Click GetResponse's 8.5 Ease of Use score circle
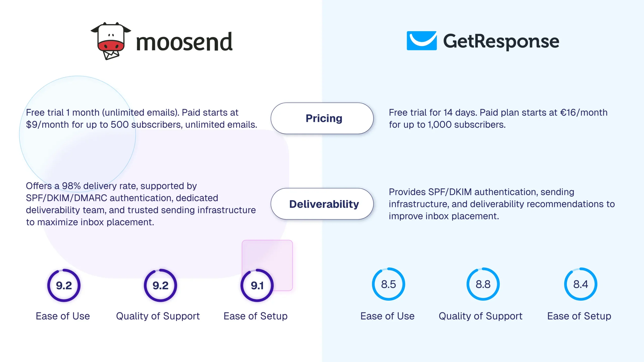This screenshot has height=362, width=644. [x=388, y=284]
